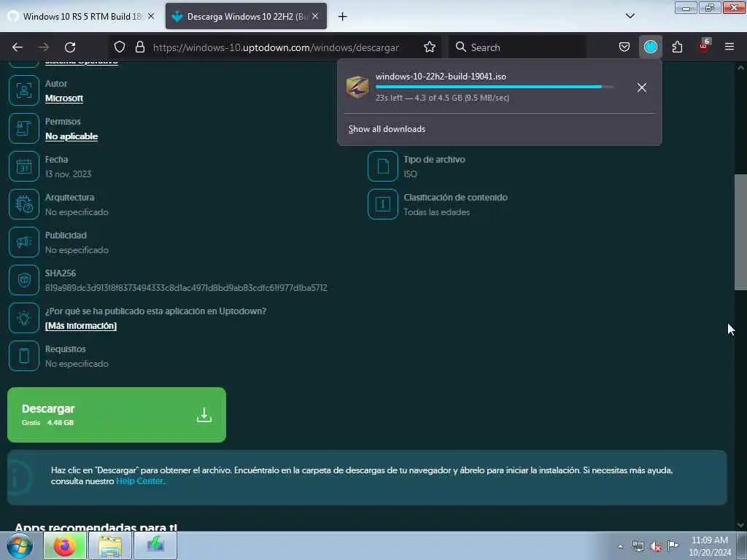Click the site security padlock icon
The height and width of the screenshot is (560, 747).
tap(139, 47)
